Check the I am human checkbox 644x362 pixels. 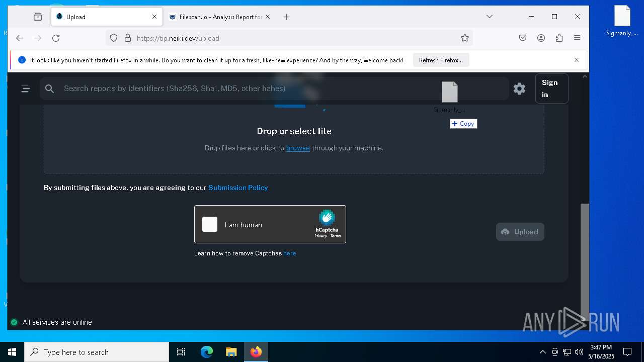coord(210,224)
